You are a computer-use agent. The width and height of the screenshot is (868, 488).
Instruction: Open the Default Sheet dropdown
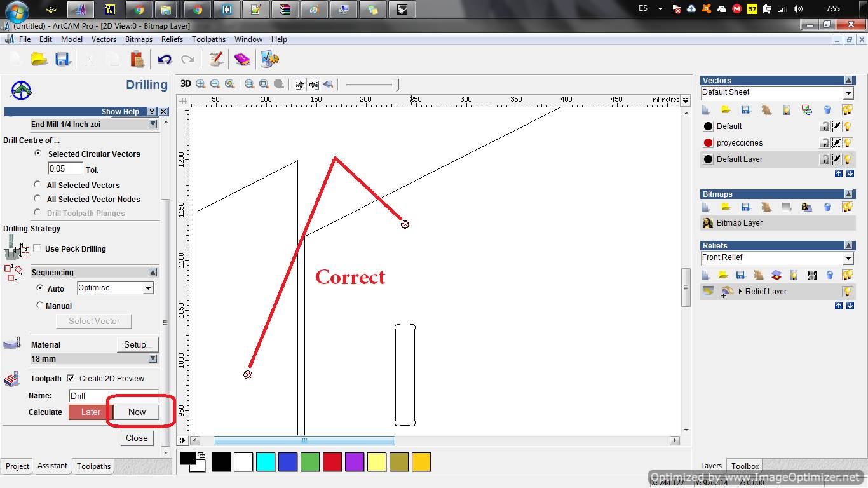tap(848, 93)
